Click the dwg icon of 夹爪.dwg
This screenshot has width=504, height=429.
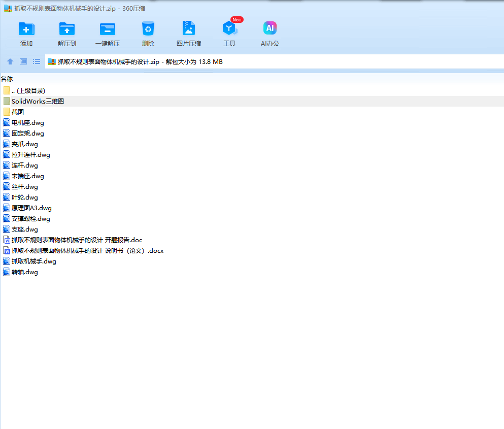pyautogui.click(x=7, y=144)
